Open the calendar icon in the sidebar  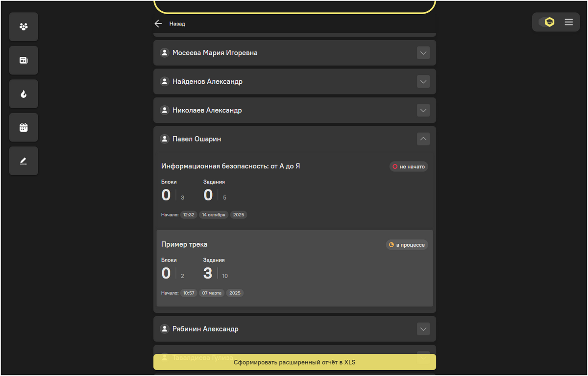[23, 127]
